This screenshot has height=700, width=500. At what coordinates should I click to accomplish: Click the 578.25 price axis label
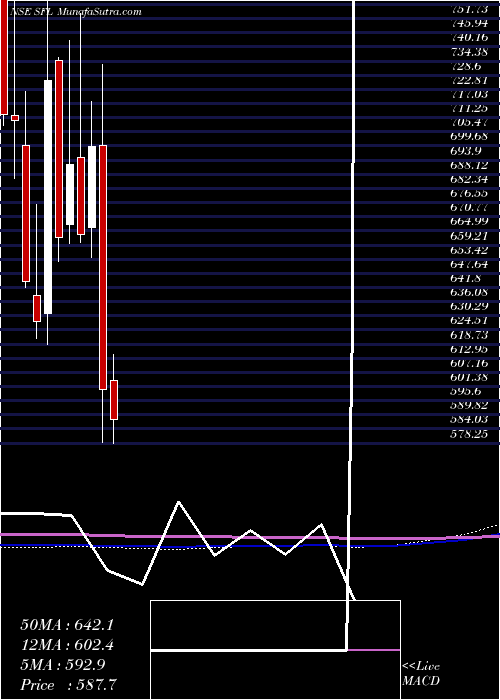coord(469,434)
